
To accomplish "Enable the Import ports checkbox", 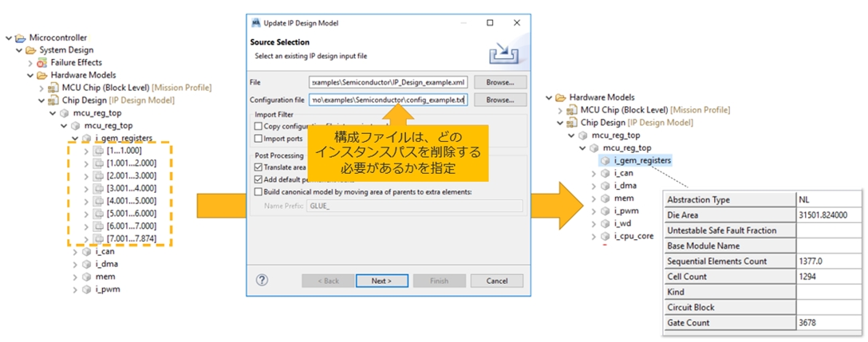I will pos(258,139).
